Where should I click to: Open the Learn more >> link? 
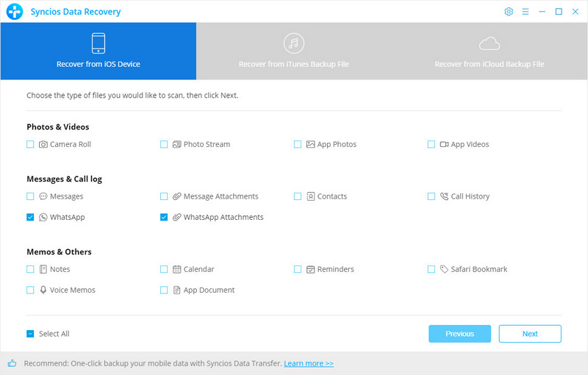coord(309,363)
